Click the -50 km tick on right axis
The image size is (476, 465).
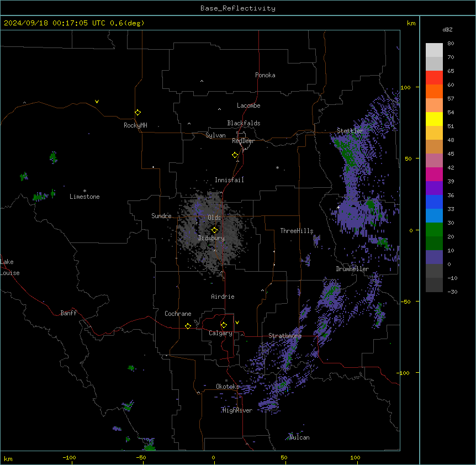click(405, 302)
